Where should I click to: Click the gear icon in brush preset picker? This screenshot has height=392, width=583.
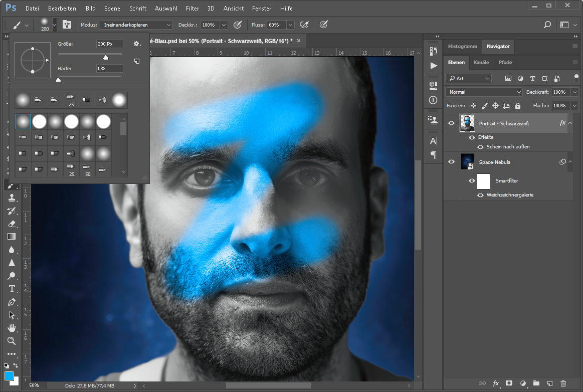(136, 44)
